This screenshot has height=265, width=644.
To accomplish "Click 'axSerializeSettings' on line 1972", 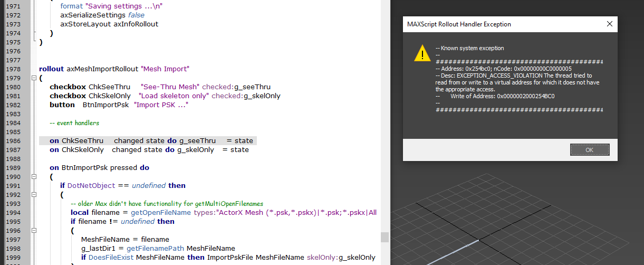I will (93, 15).
